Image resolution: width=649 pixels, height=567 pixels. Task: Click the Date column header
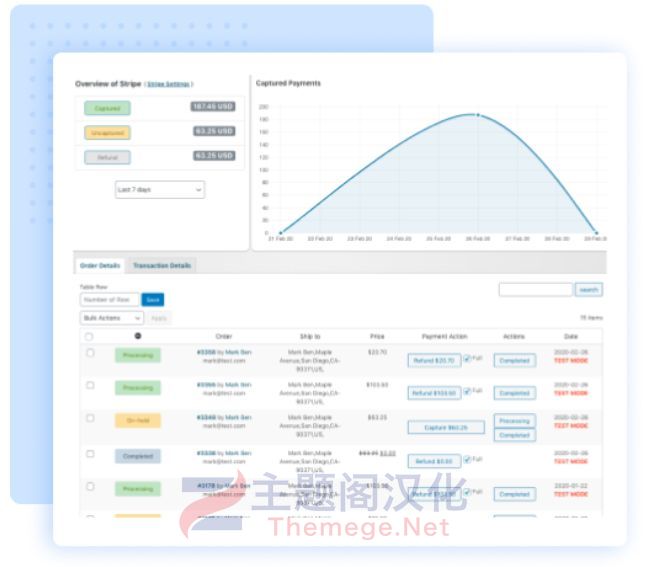pyautogui.click(x=571, y=336)
